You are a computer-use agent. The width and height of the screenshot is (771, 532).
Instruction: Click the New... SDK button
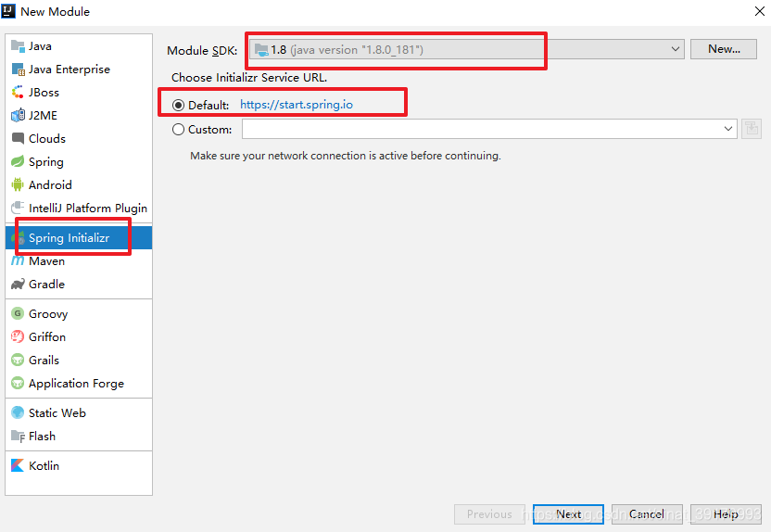point(724,49)
